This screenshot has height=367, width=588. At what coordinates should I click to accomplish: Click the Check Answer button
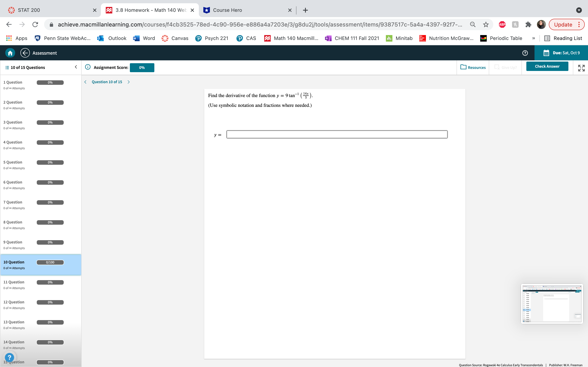click(x=547, y=66)
